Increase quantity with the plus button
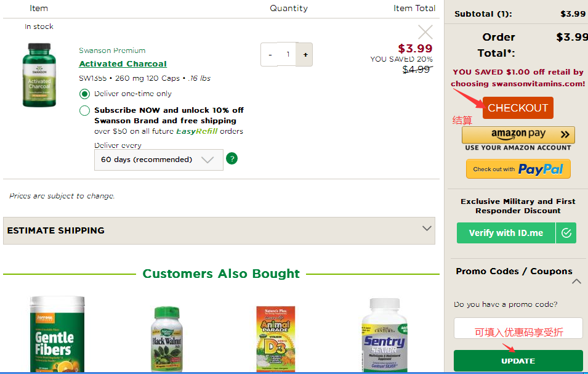This screenshot has width=588, height=374. tap(305, 54)
